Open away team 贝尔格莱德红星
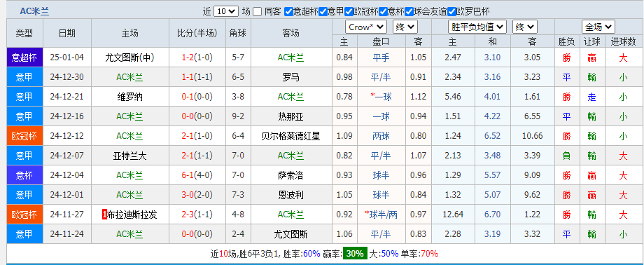644x265 pixels. coord(290,136)
